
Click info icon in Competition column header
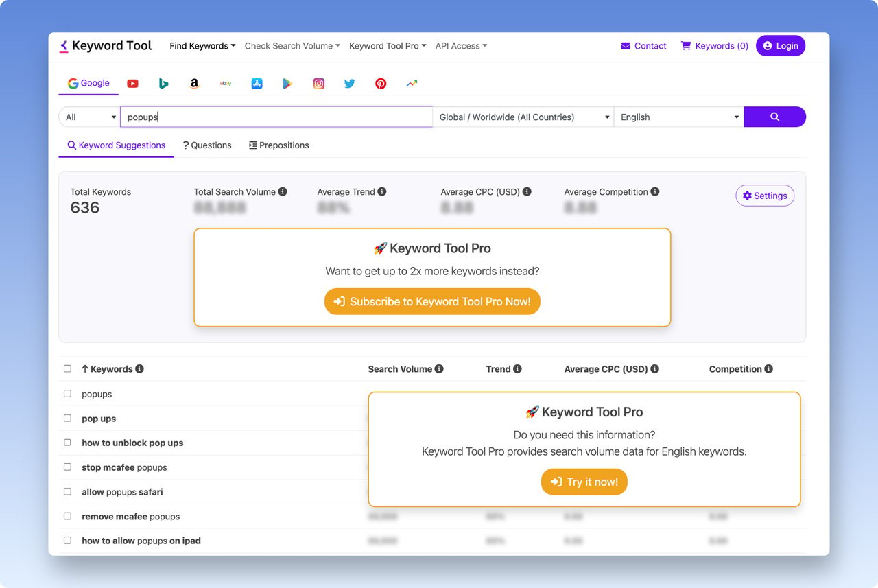(768, 369)
